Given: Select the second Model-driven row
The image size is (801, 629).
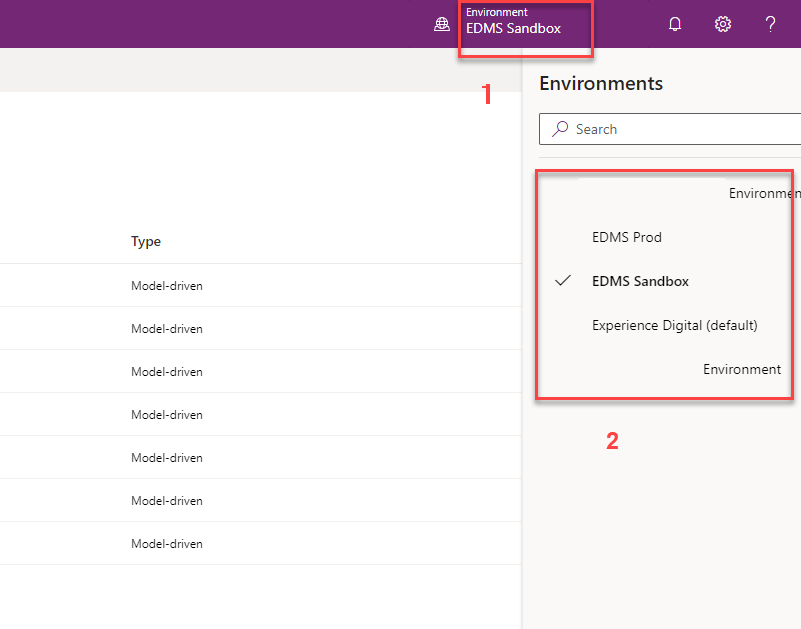Looking at the screenshot, I should pos(166,329).
